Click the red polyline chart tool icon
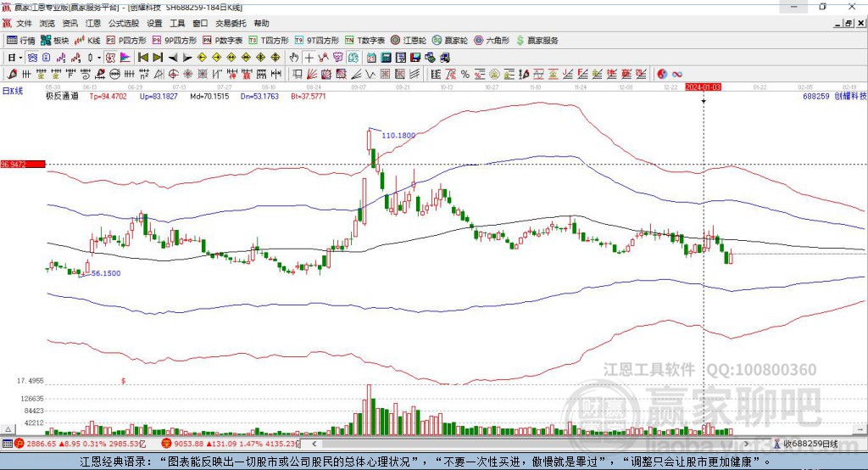This screenshot has height=470, width=868. click(323, 57)
